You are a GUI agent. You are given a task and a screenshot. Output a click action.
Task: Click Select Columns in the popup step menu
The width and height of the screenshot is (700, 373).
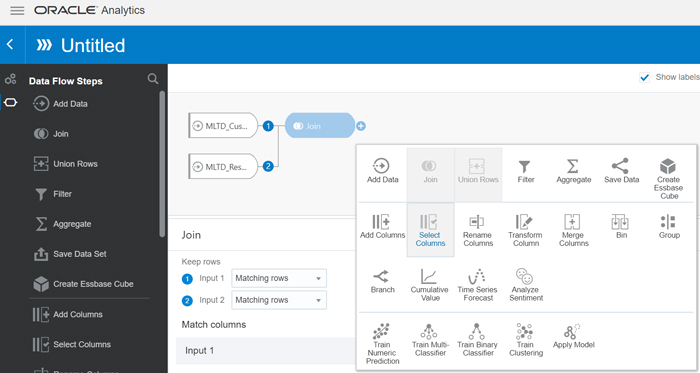pyautogui.click(x=430, y=230)
